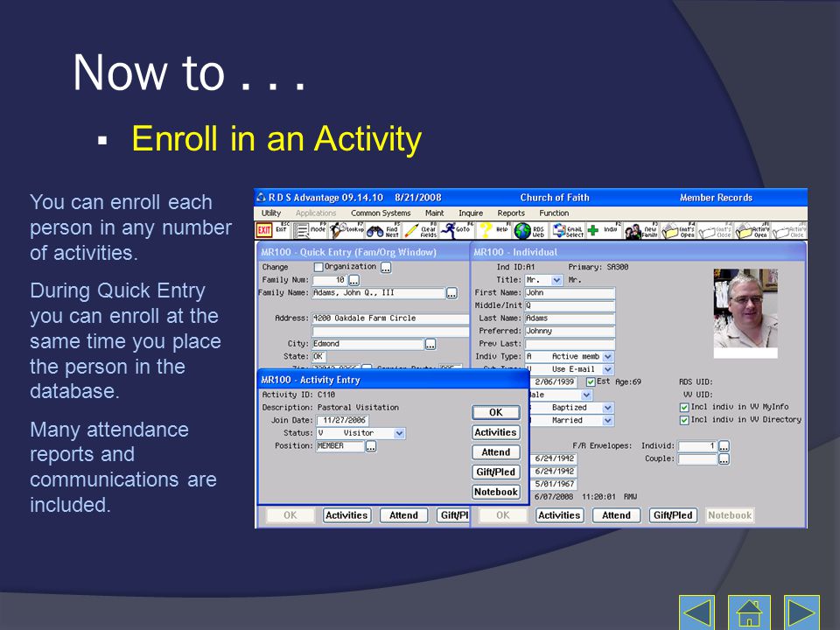
Task: Click OK in Activity Entry dialog
Action: click(x=496, y=412)
